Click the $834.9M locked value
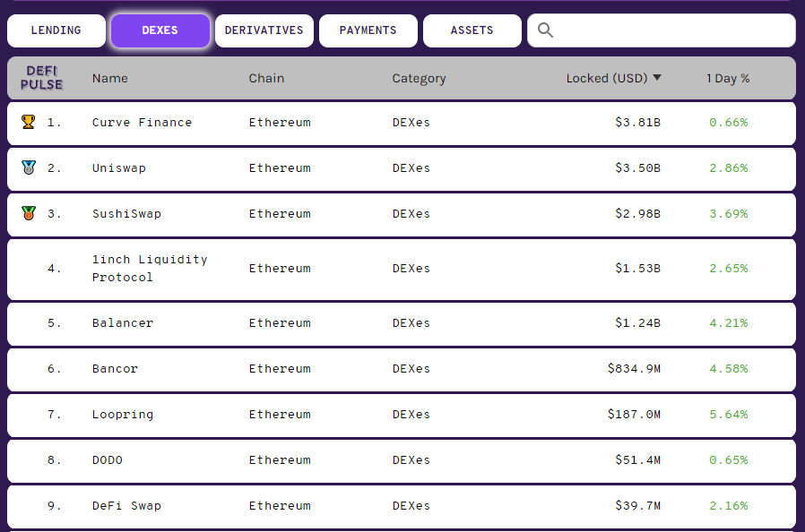 (634, 368)
